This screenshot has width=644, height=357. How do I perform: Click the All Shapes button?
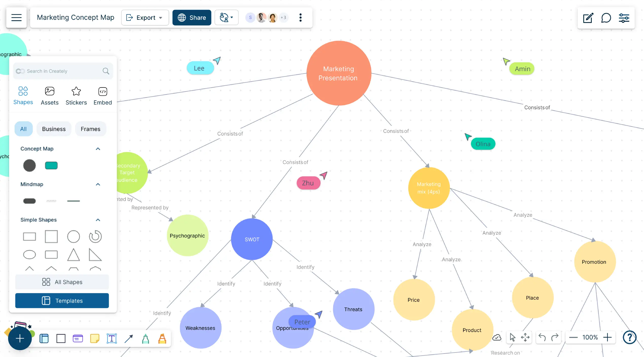click(x=62, y=282)
